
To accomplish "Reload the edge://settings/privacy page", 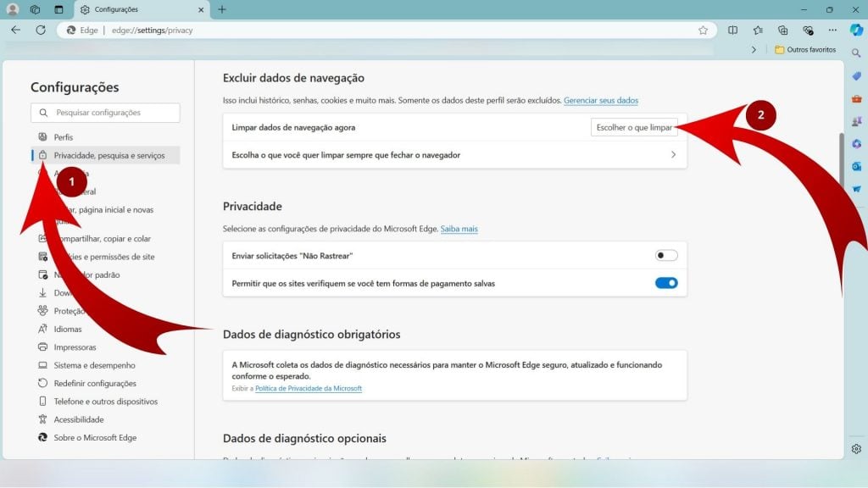I will click(40, 30).
